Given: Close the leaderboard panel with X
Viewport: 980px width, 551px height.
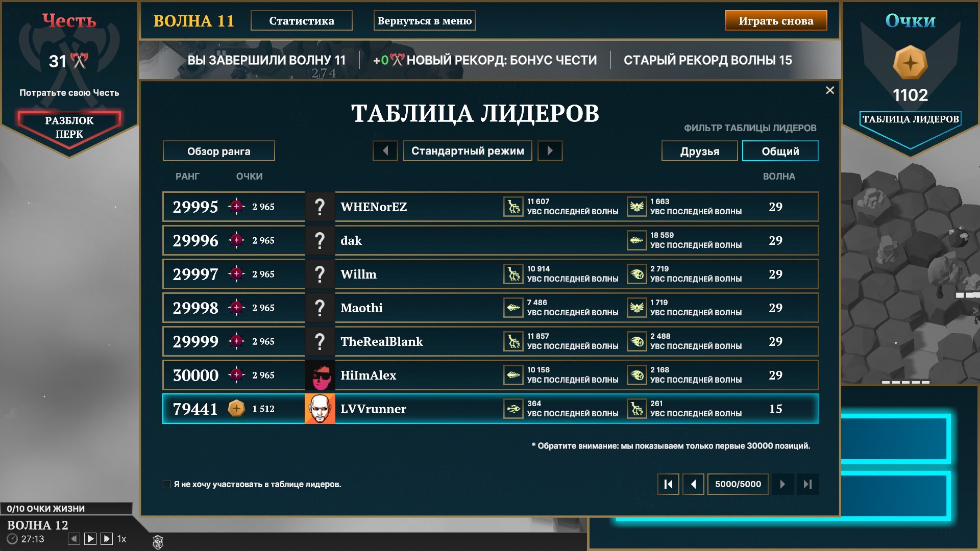Looking at the screenshot, I should (x=830, y=90).
